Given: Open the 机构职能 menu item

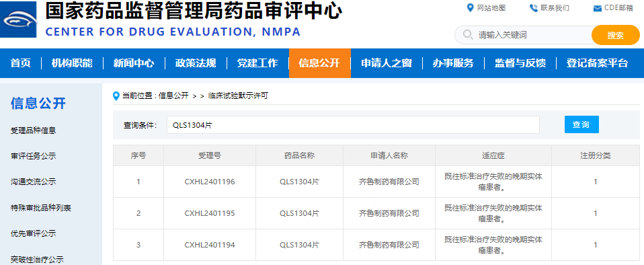Looking at the screenshot, I should click(72, 63).
